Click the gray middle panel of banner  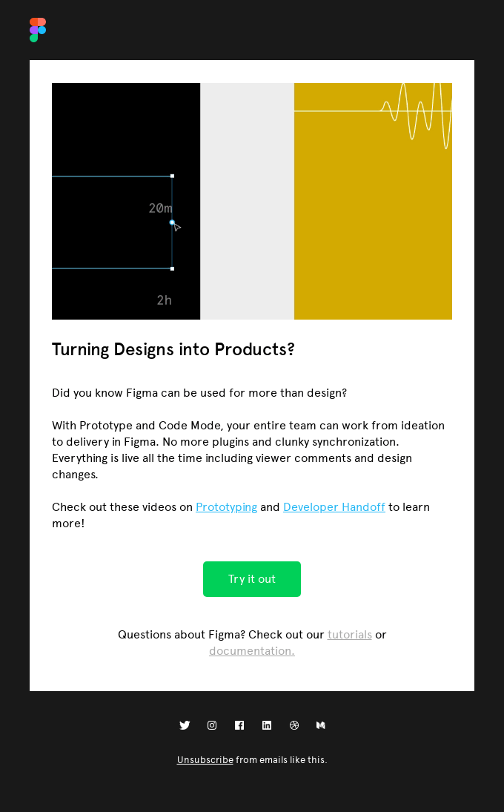(247, 201)
